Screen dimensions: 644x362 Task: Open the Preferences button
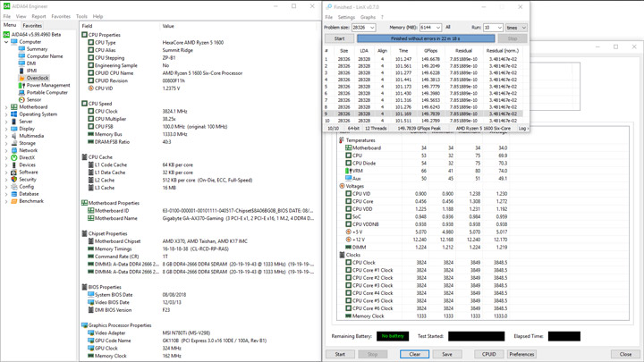521,354
